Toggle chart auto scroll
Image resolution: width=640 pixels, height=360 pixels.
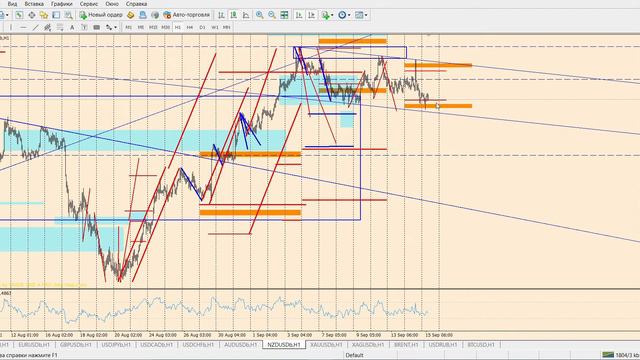tap(299, 15)
